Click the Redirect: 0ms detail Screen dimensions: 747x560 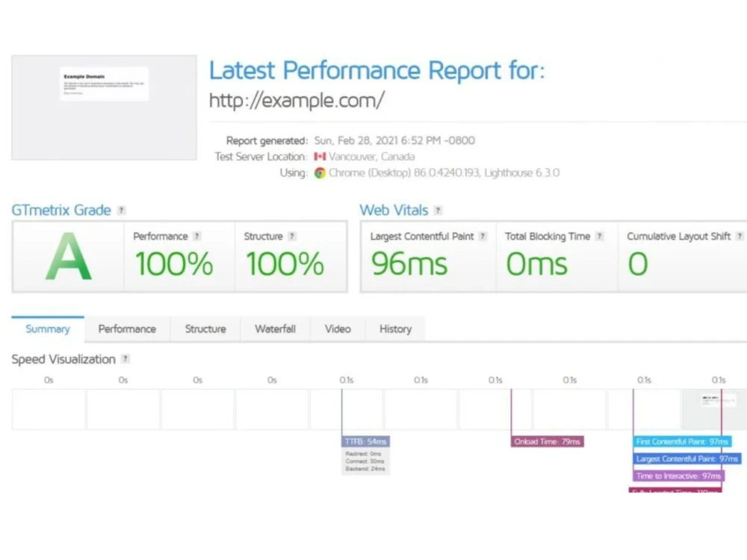pyautogui.click(x=363, y=454)
